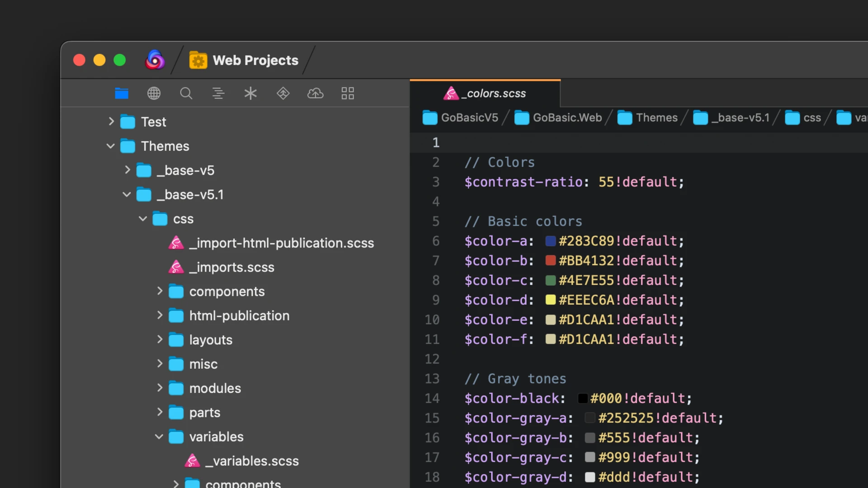The height and width of the screenshot is (488, 868).
Task: Click Web Projects title in titlebar
Action: (255, 60)
